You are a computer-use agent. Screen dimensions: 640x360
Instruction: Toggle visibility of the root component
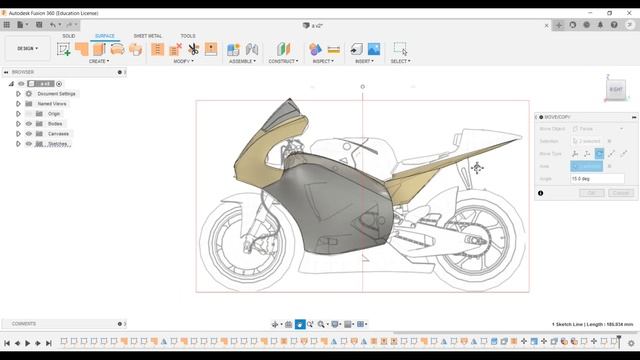tap(21, 84)
